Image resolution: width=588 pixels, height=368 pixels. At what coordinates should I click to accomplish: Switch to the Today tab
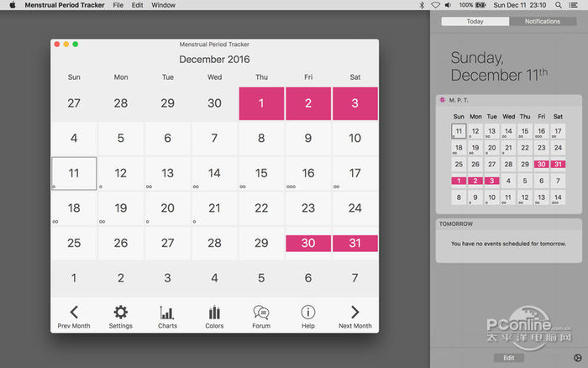pyautogui.click(x=475, y=21)
